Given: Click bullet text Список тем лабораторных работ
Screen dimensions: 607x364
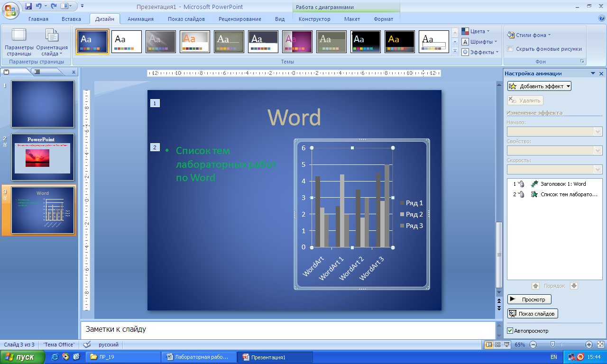Looking at the screenshot, I should (x=226, y=164).
